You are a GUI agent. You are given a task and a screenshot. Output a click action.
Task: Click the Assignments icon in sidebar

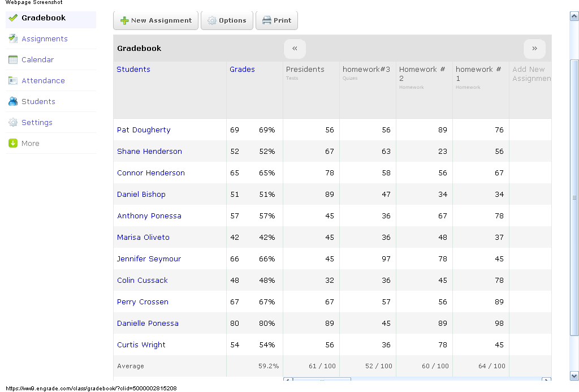point(13,39)
